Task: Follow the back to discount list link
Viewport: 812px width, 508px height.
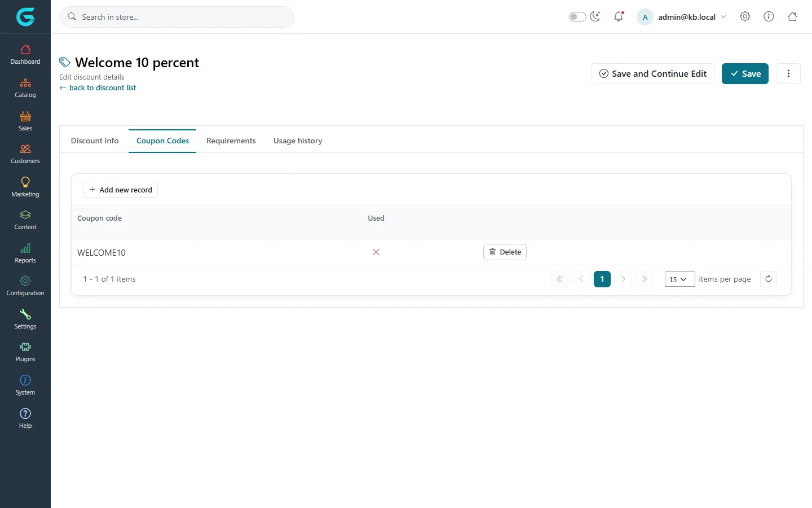Action: pos(98,87)
